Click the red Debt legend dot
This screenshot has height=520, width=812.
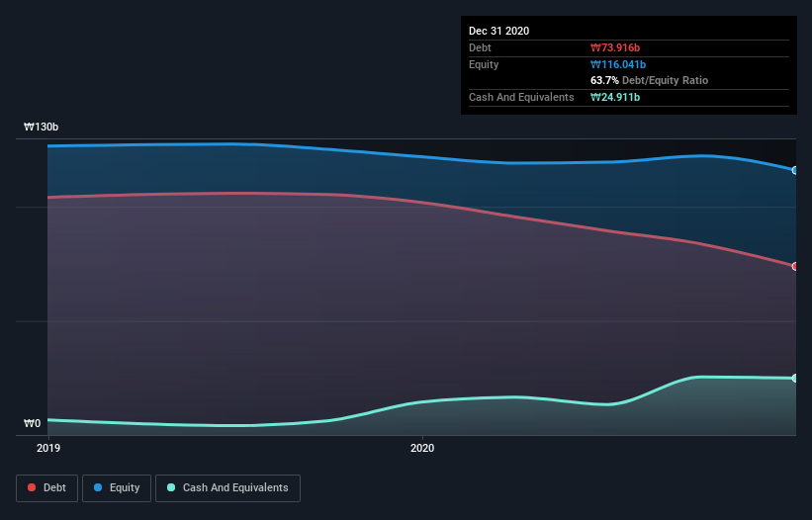(32, 487)
